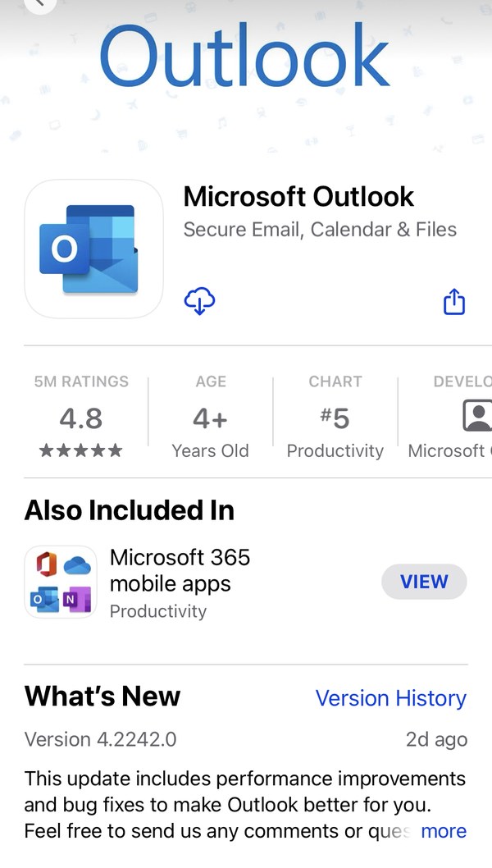Tap the What's New heading

tap(102, 696)
